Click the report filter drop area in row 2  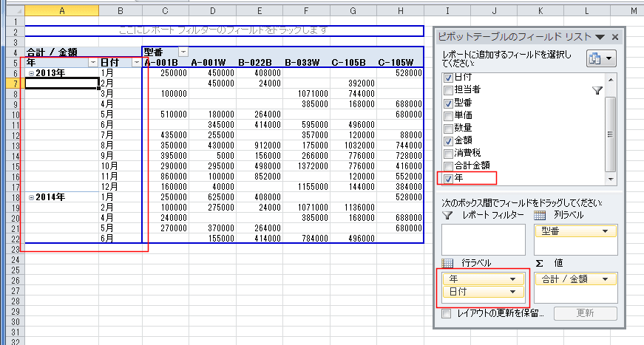click(224, 31)
